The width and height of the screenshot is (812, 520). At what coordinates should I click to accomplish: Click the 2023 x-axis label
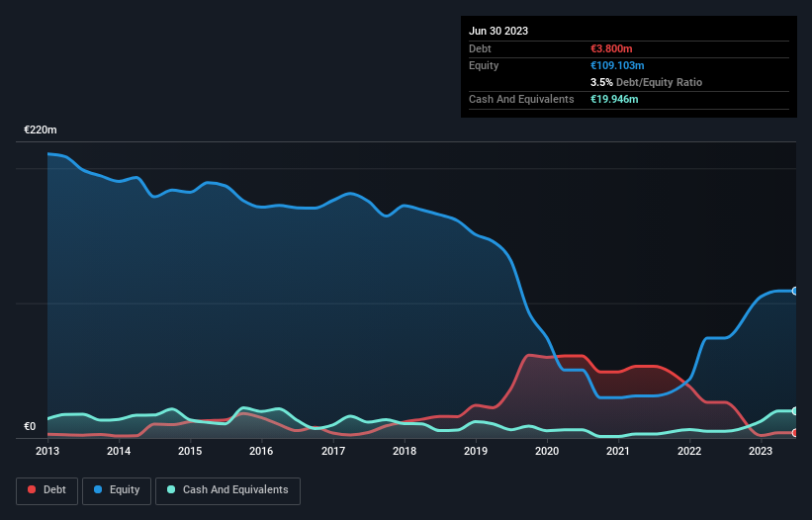(x=761, y=451)
